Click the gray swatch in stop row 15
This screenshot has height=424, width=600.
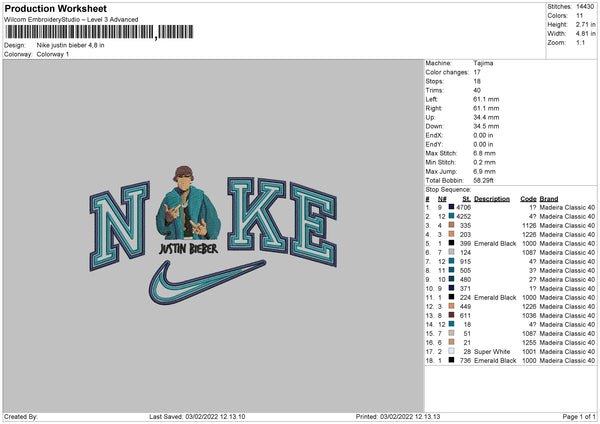[x=451, y=333]
